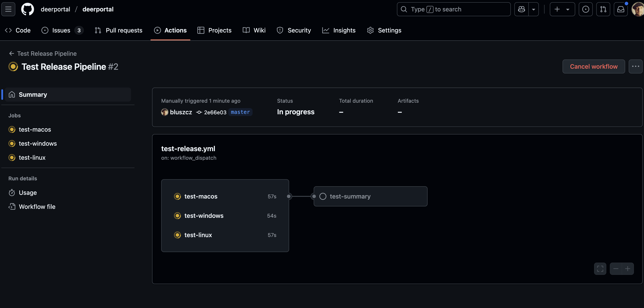
Task: Open the run options three-dot menu
Action: click(635, 66)
